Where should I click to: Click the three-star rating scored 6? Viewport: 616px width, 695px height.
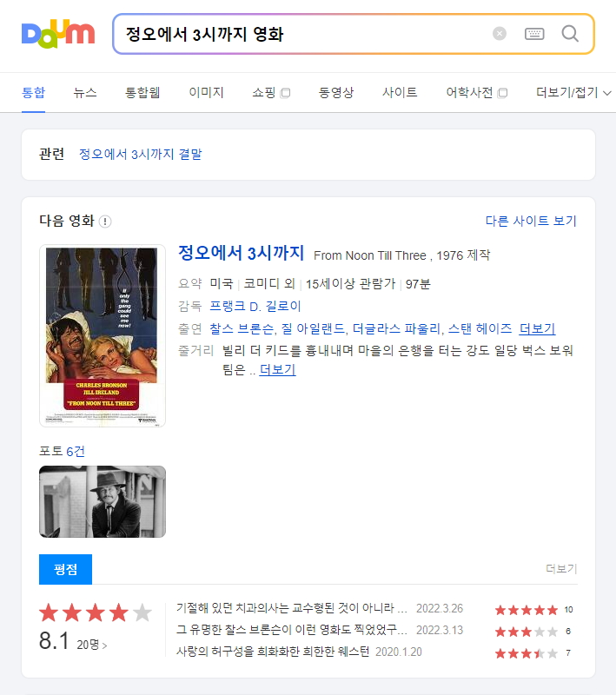527,632
